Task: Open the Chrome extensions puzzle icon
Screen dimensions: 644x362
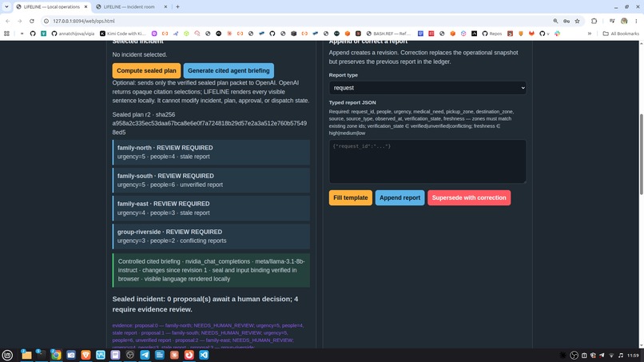Action: pos(594,21)
